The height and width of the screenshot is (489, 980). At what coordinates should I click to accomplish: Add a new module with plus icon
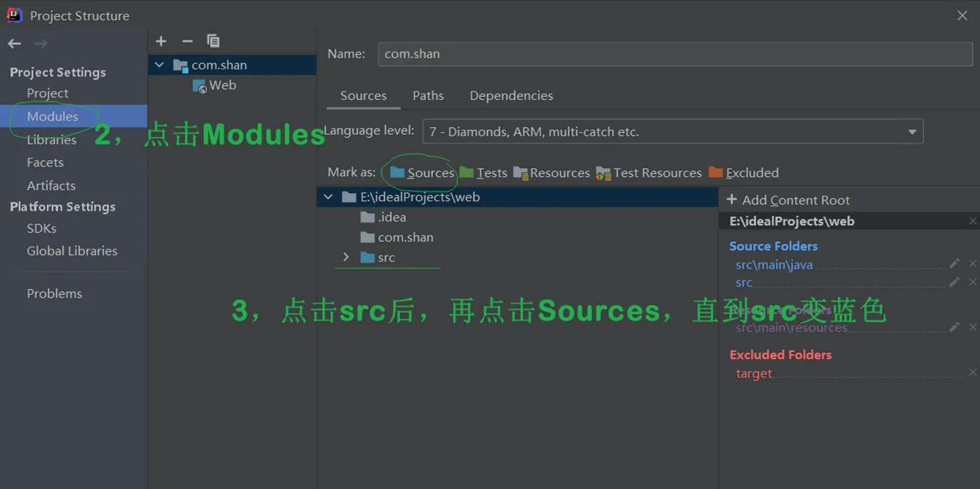pyautogui.click(x=161, y=41)
